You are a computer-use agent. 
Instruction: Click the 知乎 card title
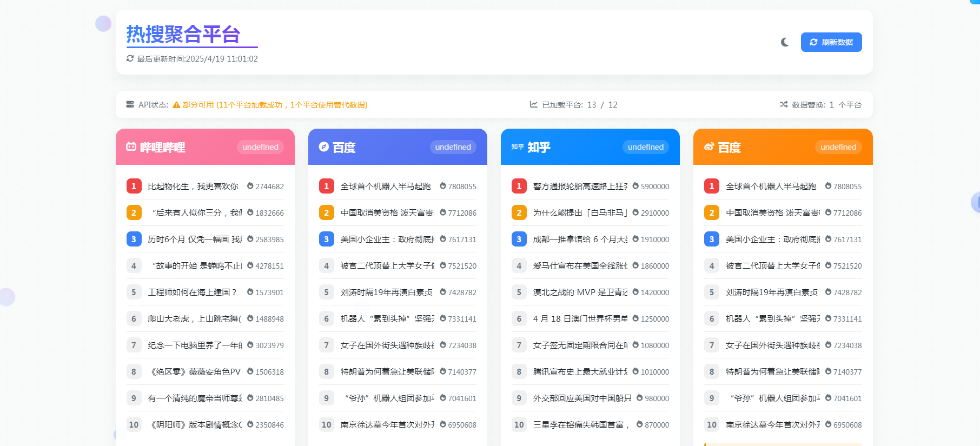pyautogui.click(x=539, y=147)
